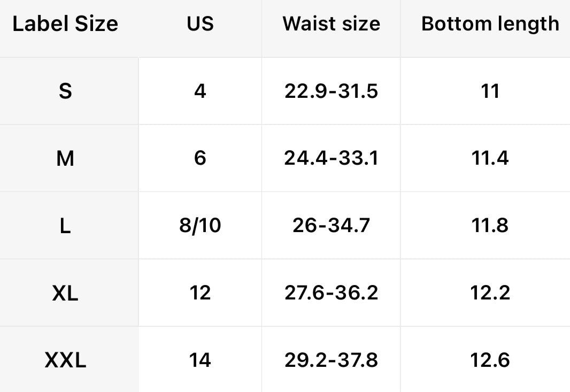
Task: Select US size 14 cell
Action: [200, 360]
